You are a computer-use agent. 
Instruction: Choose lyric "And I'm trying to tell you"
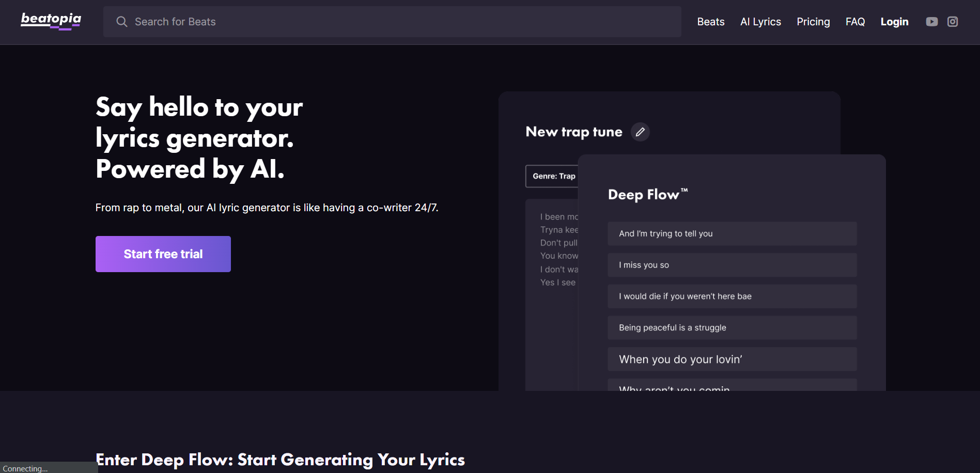pos(732,234)
